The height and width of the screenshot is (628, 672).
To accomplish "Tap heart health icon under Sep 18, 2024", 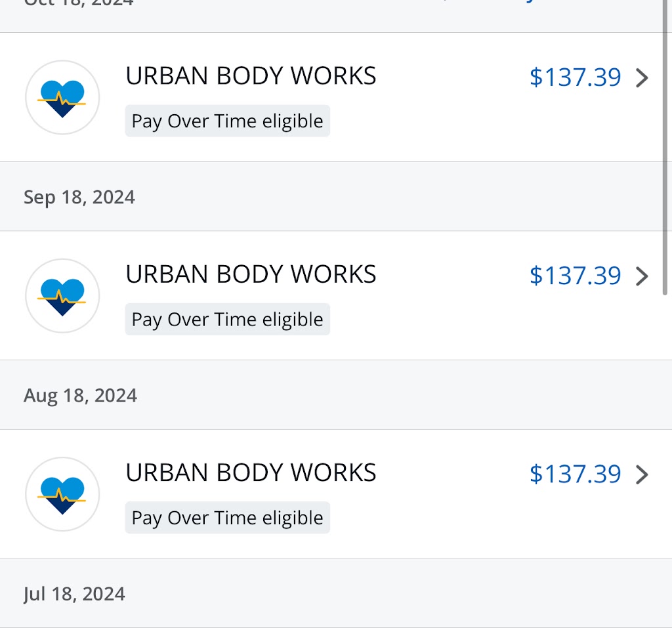I will click(62, 296).
